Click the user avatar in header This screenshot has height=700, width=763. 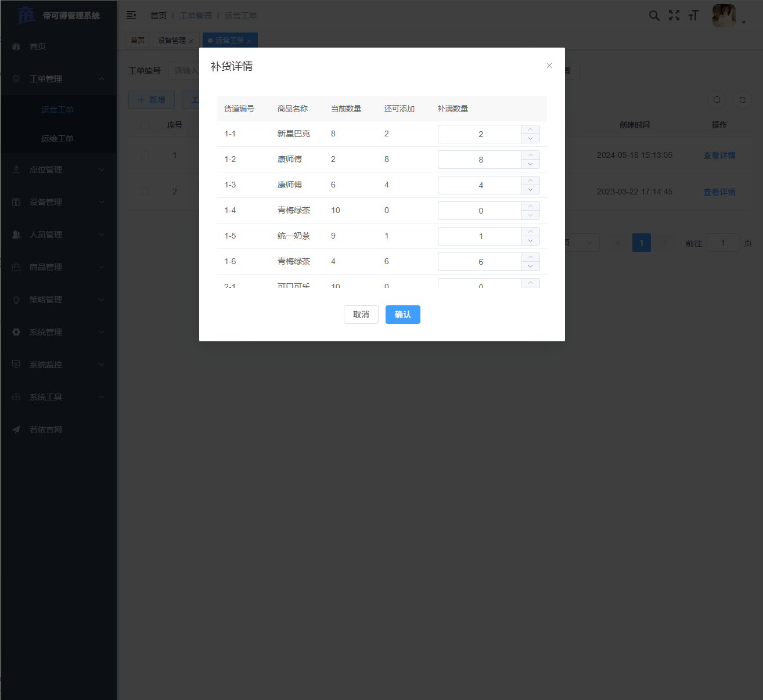click(x=724, y=16)
